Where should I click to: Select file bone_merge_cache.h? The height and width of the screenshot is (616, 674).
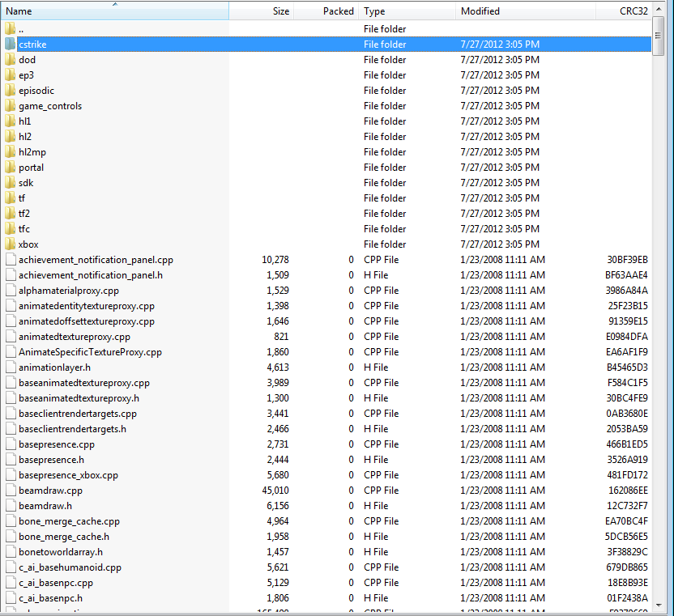64,537
